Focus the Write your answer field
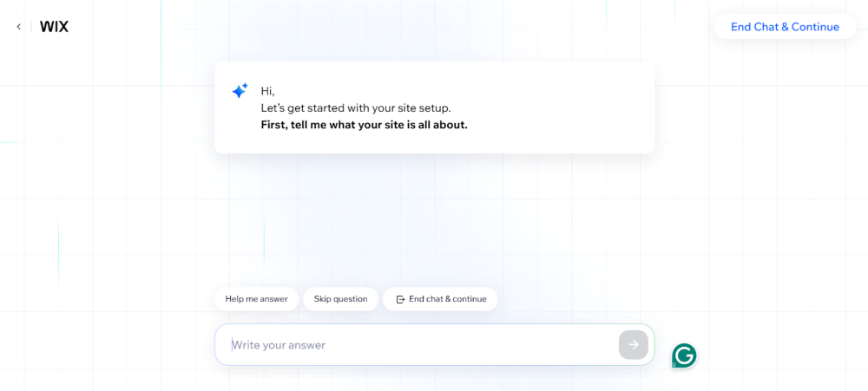The height and width of the screenshot is (391, 868). (x=435, y=344)
